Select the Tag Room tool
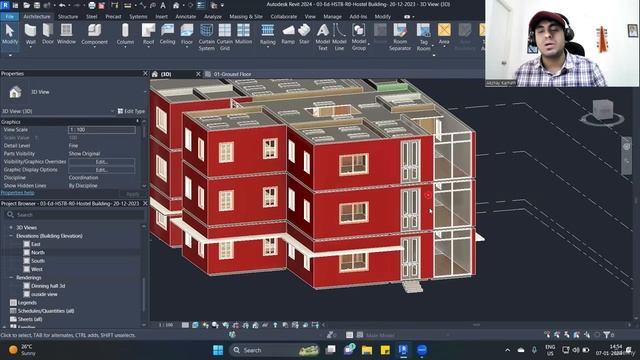 (423, 37)
